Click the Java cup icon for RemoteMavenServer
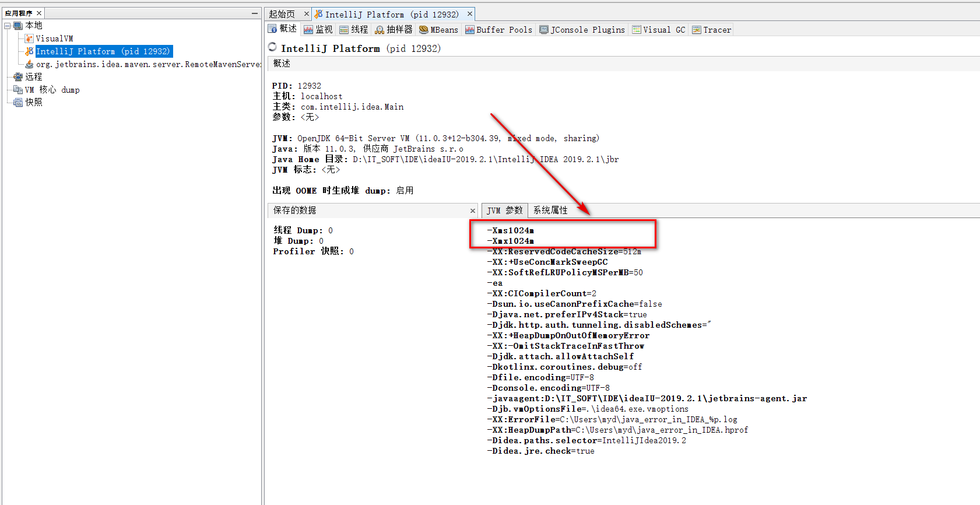The height and width of the screenshot is (505, 980). (x=29, y=64)
